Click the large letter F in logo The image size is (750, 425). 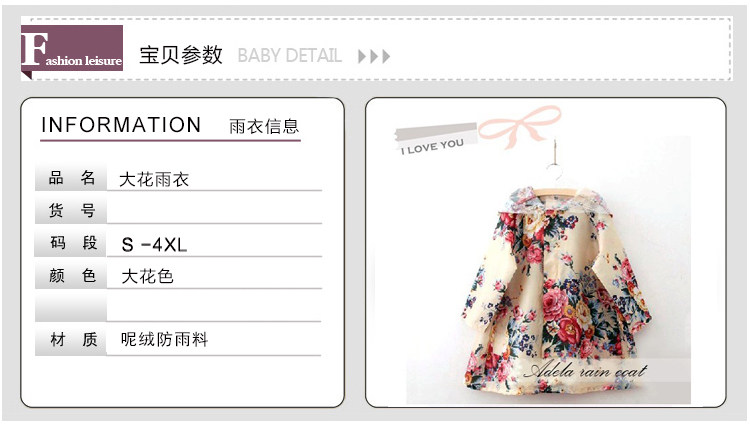[34, 49]
